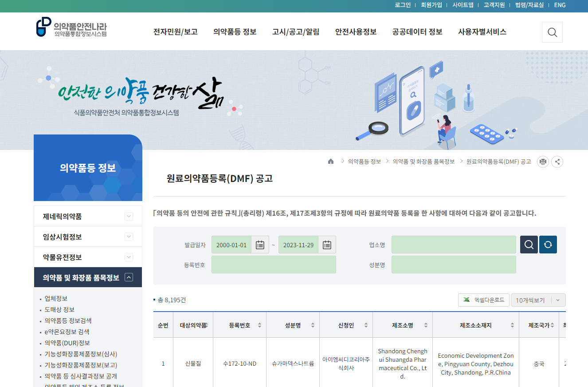Click the share icon beside print
Image resolution: width=588 pixels, height=387 pixels.
point(557,162)
